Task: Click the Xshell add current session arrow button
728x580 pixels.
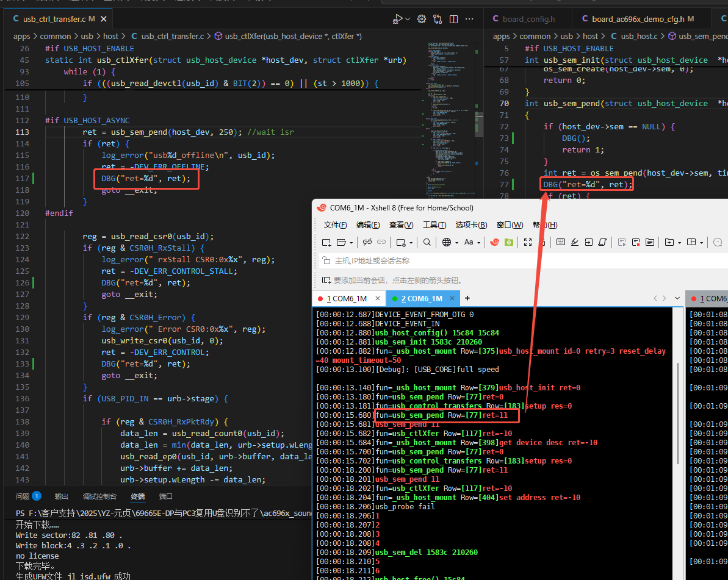Action: (x=326, y=281)
